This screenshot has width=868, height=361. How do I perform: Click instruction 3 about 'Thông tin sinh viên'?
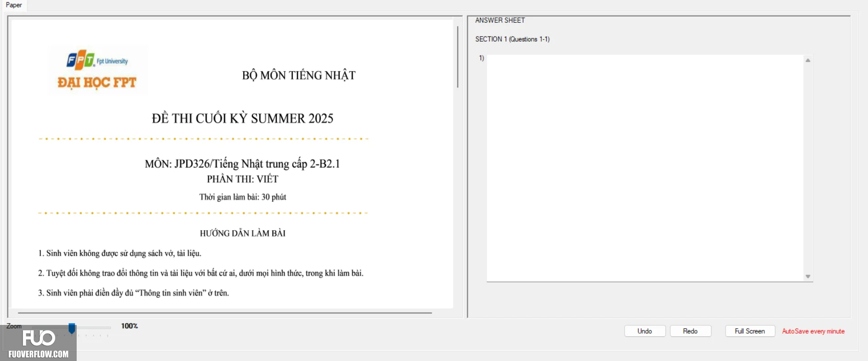133,293
